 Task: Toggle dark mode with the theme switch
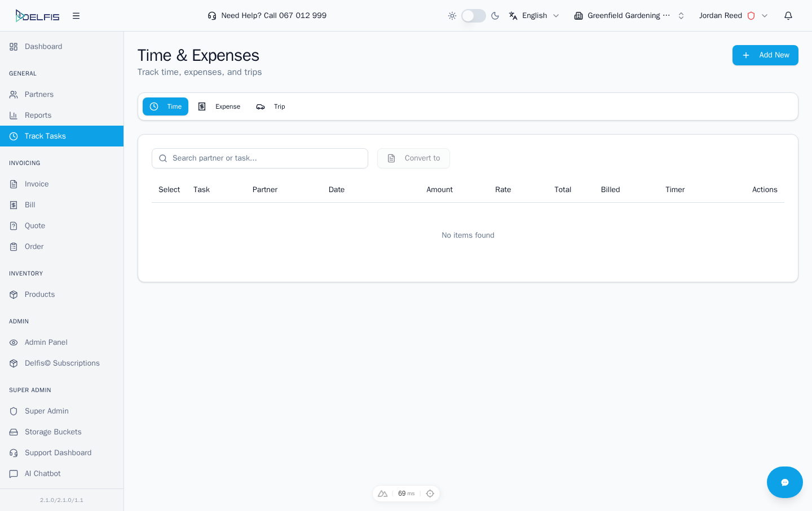tap(473, 15)
